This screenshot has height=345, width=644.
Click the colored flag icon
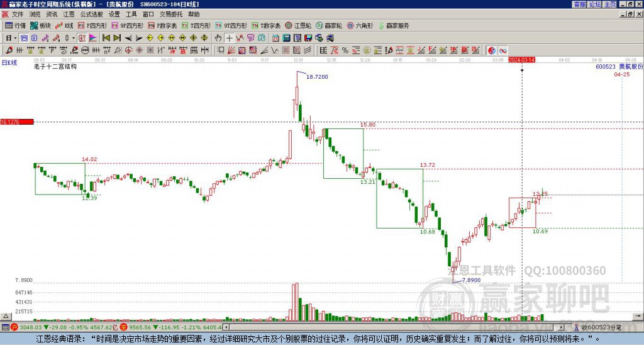click(93, 38)
